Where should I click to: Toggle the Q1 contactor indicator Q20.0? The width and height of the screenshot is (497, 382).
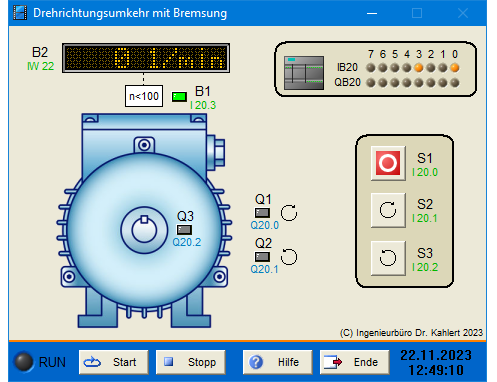pos(262,213)
